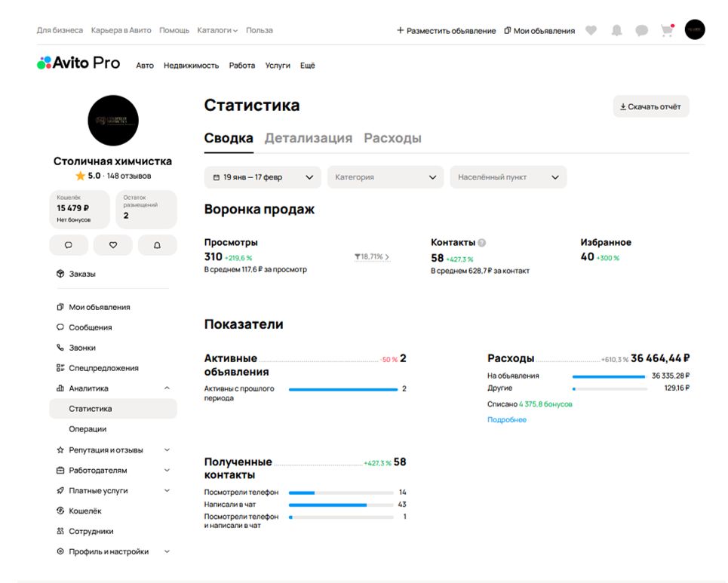Expand Профиль и настройки chevron
This screenshot has height=583, width=728.
pos(167,551)
